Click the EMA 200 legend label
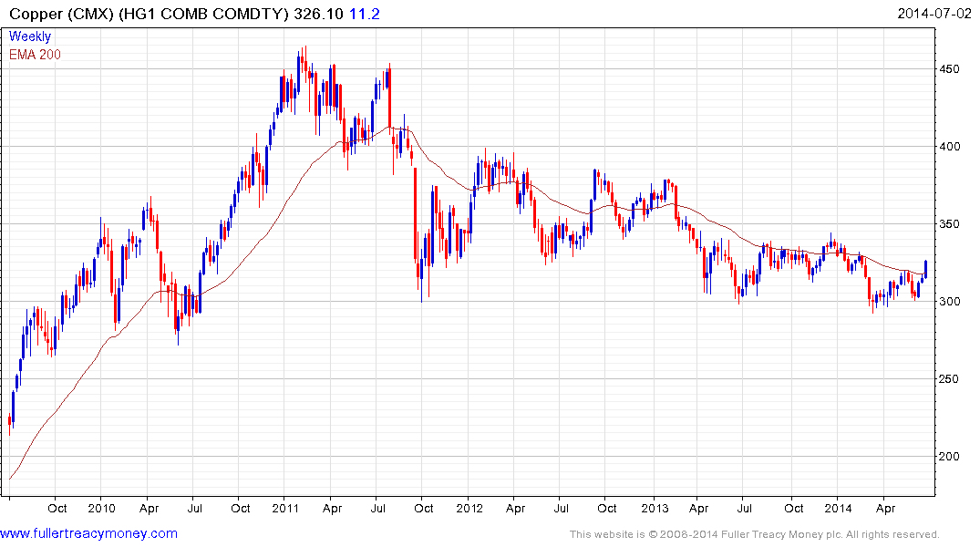The height and width of the screenshot is (547, 980). (x=35, y=55)
